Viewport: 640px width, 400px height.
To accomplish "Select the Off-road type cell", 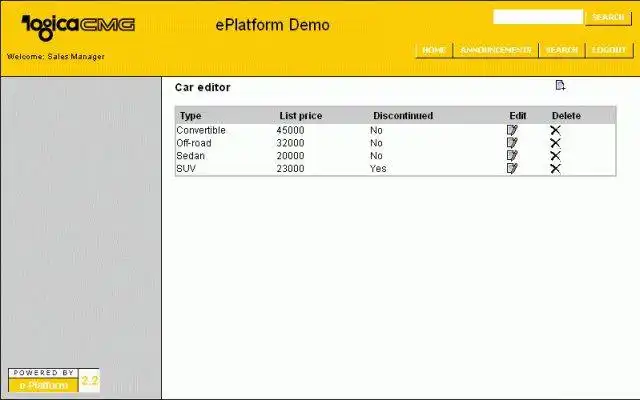I will pos(194,143).
